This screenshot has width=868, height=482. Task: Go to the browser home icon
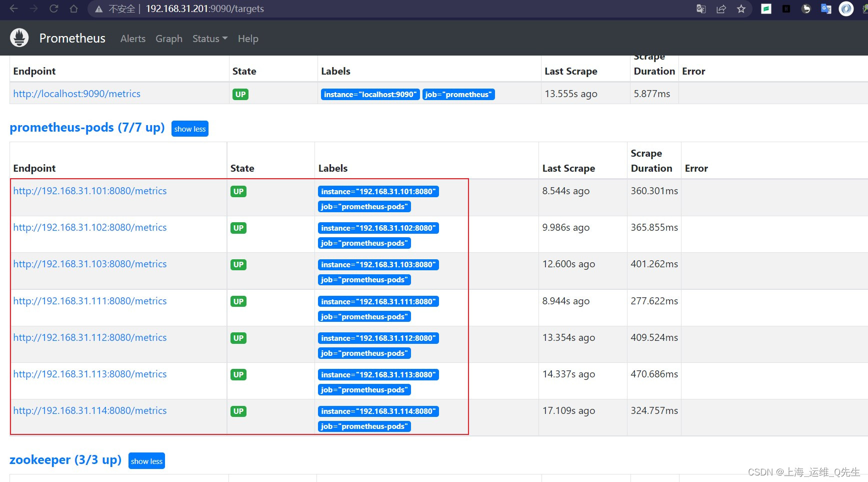[73, 9]
